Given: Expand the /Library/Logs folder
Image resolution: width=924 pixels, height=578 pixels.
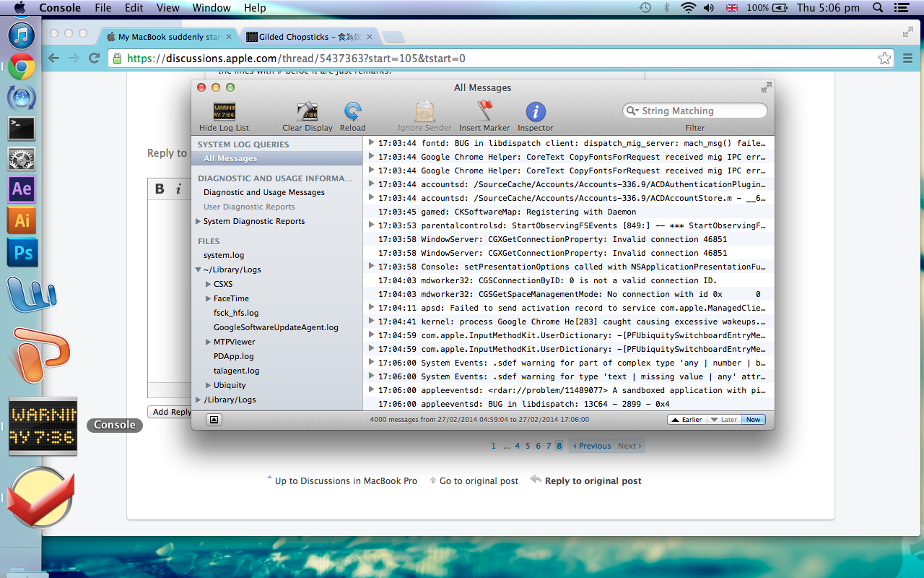Looking at the screenshot, I should [199, 400].
